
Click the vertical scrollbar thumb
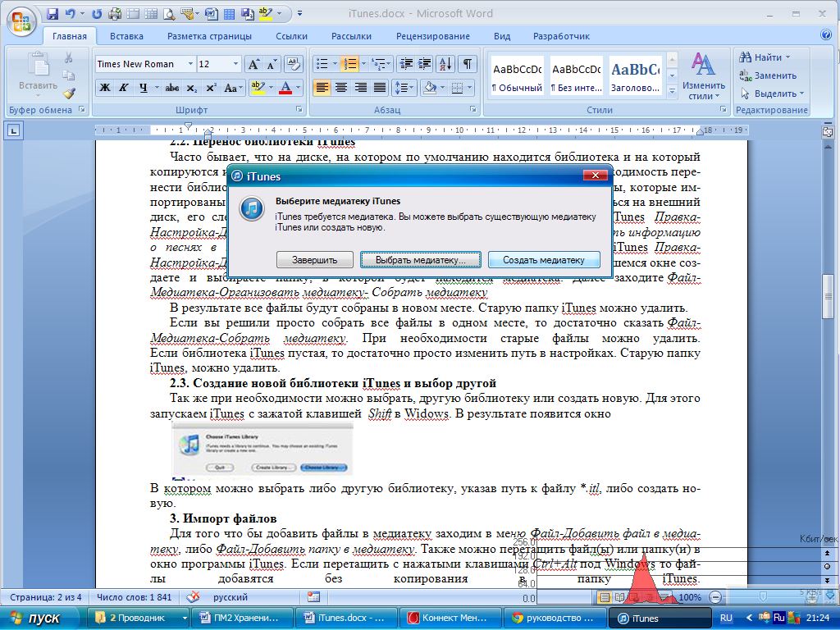pos(829,295)
